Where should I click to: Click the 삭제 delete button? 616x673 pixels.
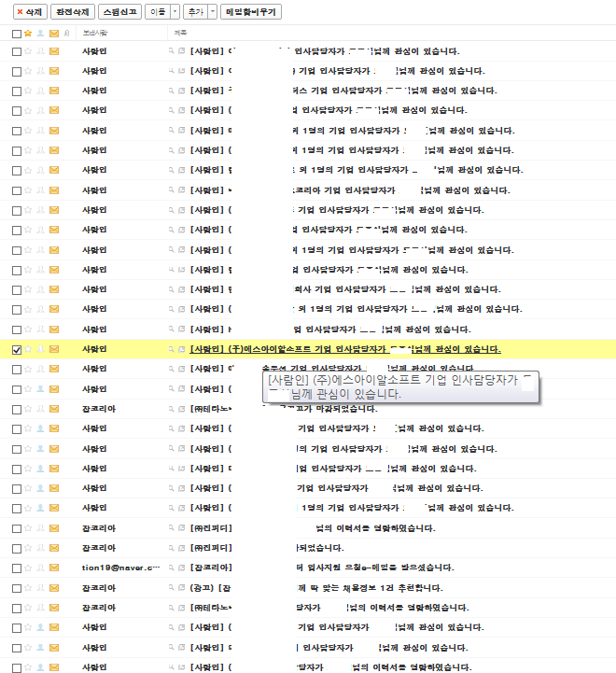point(30,12)
